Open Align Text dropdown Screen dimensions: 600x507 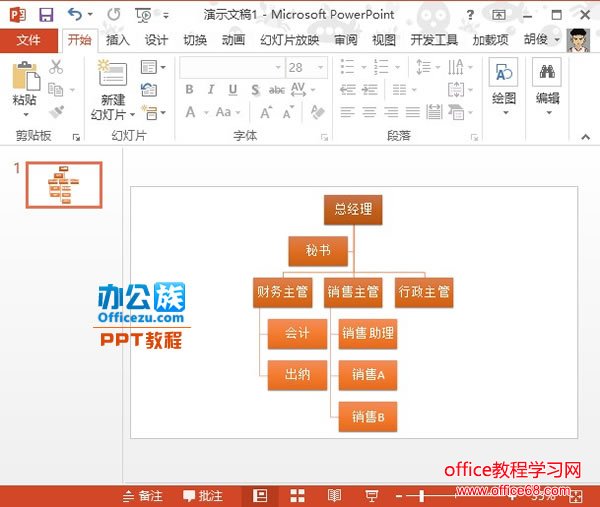pos(461,90)
